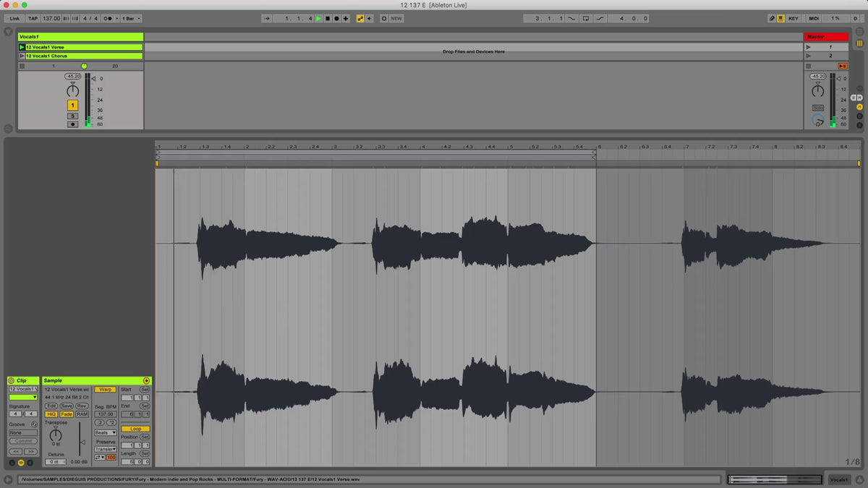
Task: Click the Arrangement Record button
Action: click(x=336, y=18)
